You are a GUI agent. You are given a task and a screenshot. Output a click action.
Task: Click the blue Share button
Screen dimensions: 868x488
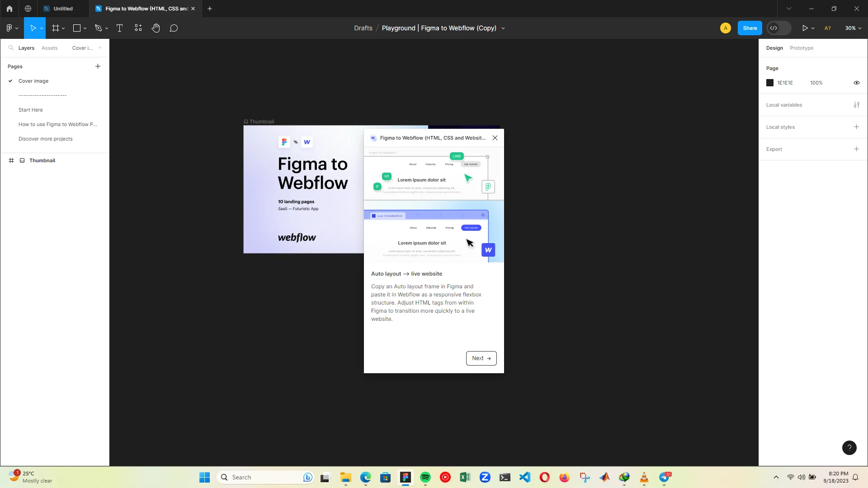750,28
